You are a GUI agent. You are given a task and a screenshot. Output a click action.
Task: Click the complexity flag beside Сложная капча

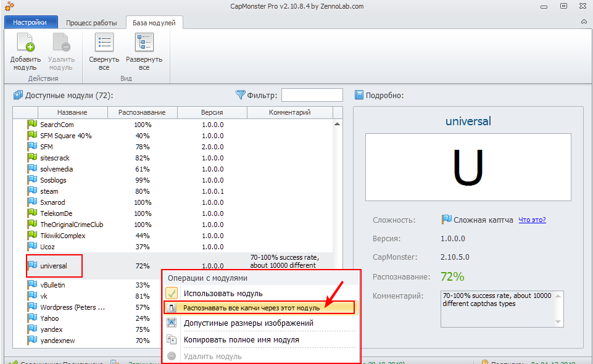[x=447, y=219]
